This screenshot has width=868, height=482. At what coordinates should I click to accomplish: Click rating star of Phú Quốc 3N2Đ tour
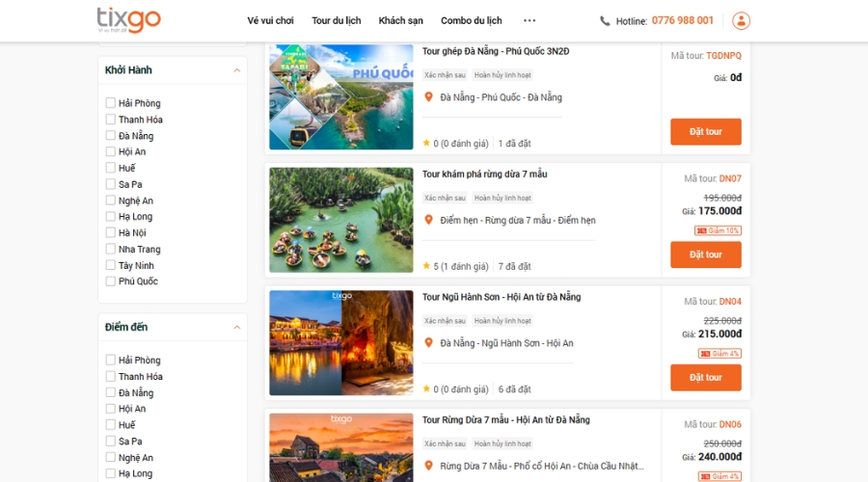[426, 143]
